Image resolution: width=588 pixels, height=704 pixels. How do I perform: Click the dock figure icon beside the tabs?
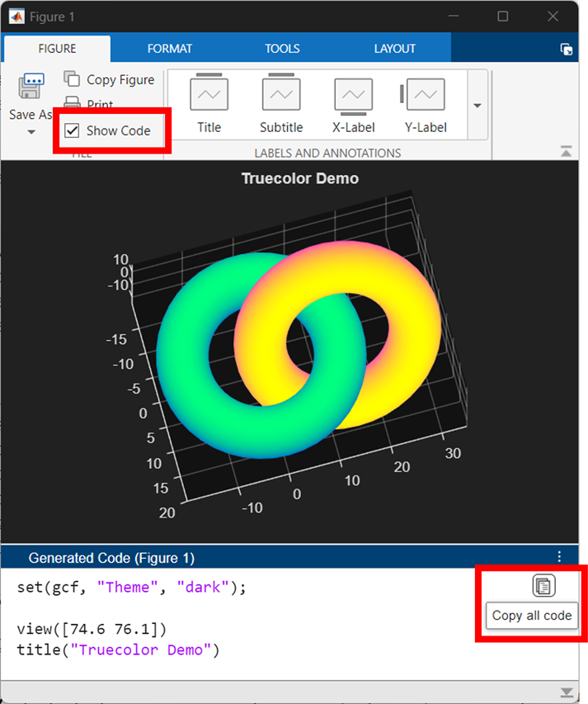(567, 50)
